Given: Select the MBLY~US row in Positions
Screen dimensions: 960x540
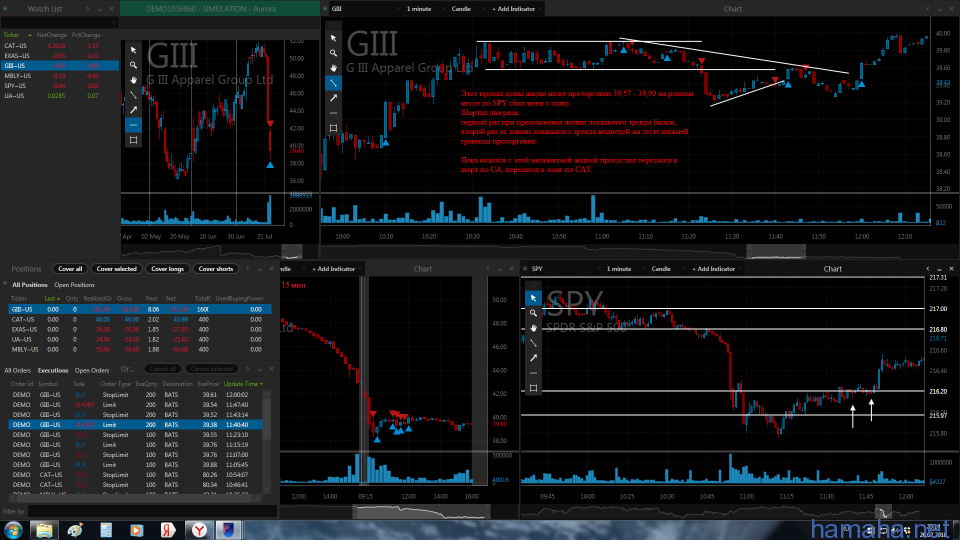Looking at the screenshot, I should (140, 350).
